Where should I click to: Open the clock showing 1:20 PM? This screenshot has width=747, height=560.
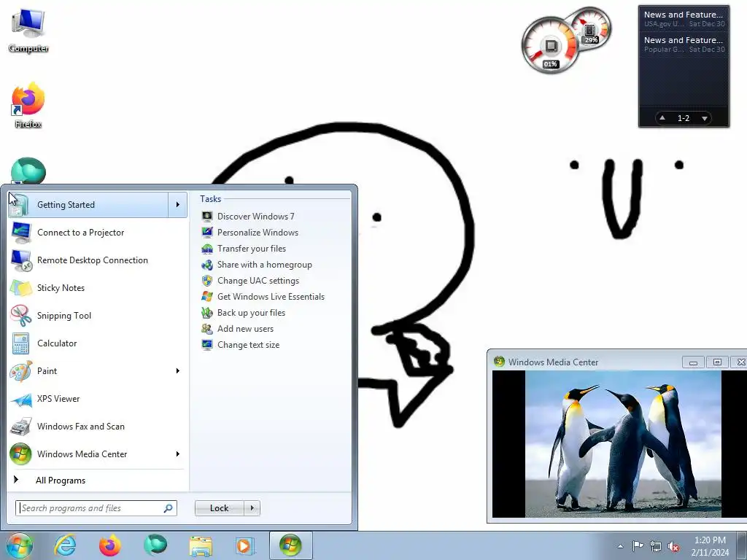coord(710,546)
